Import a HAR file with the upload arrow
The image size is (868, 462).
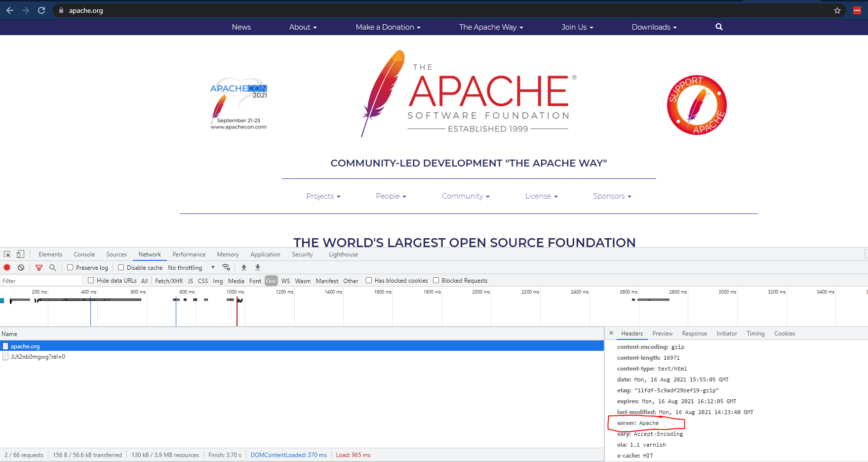click(x=244, y=267)
